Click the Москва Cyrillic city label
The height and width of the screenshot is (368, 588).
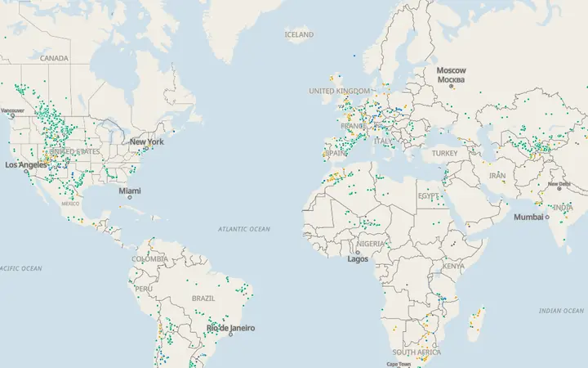pos(451,79)
